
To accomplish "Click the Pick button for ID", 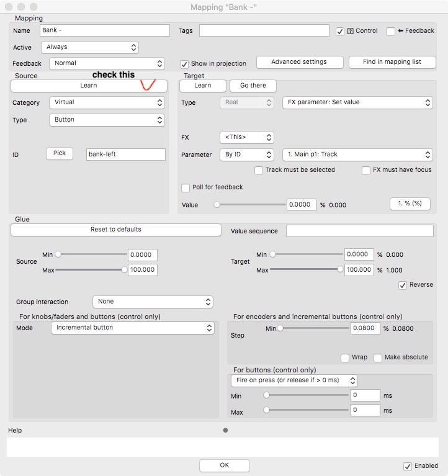I will tap(60, 153).
